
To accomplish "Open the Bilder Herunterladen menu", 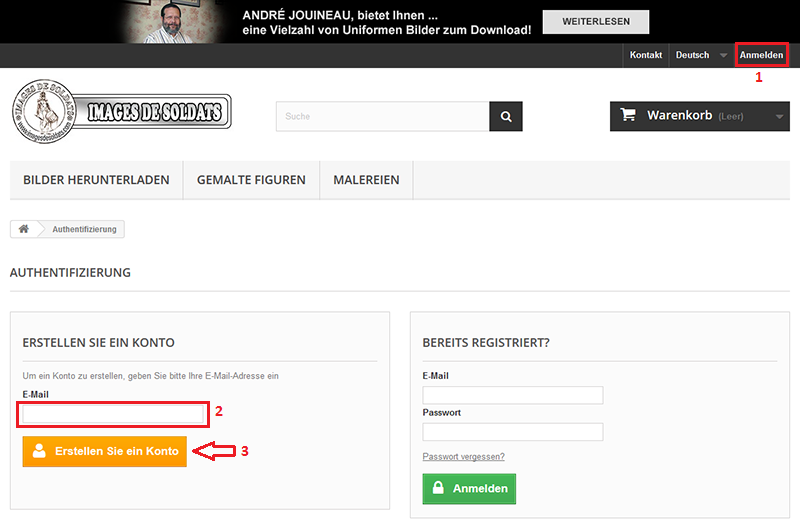I will coord(96,180).
